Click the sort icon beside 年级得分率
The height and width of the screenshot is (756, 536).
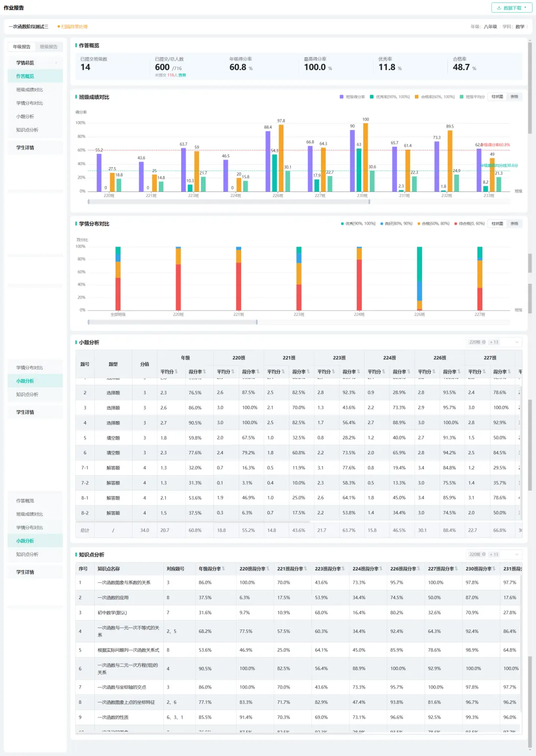pos(223,569)
